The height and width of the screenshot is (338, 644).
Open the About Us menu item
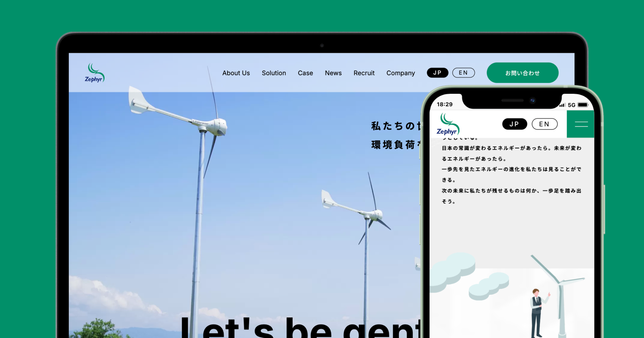click(x=236, y=73)
